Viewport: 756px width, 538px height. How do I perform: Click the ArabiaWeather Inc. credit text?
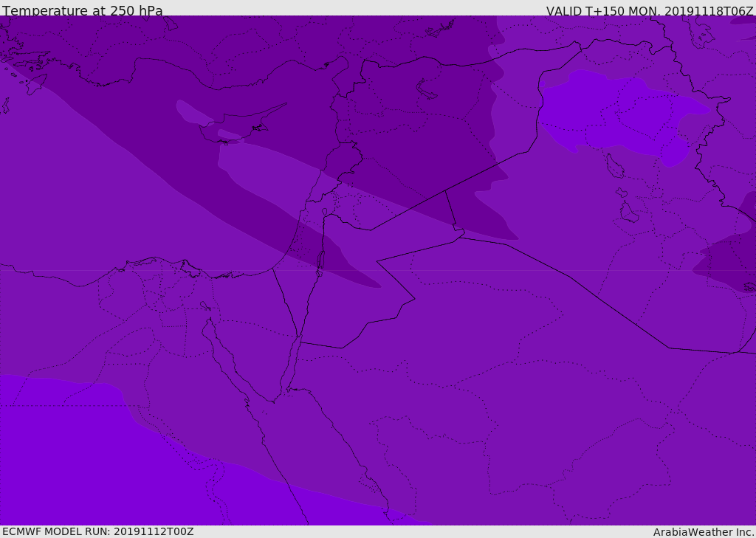pyautogui.click(x=704, y=532)
